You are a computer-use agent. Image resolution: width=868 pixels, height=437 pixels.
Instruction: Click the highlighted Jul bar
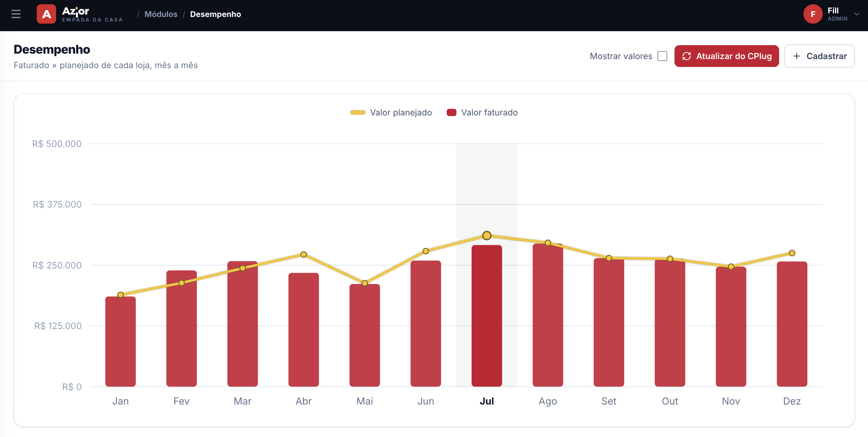(x=486, y=316)
